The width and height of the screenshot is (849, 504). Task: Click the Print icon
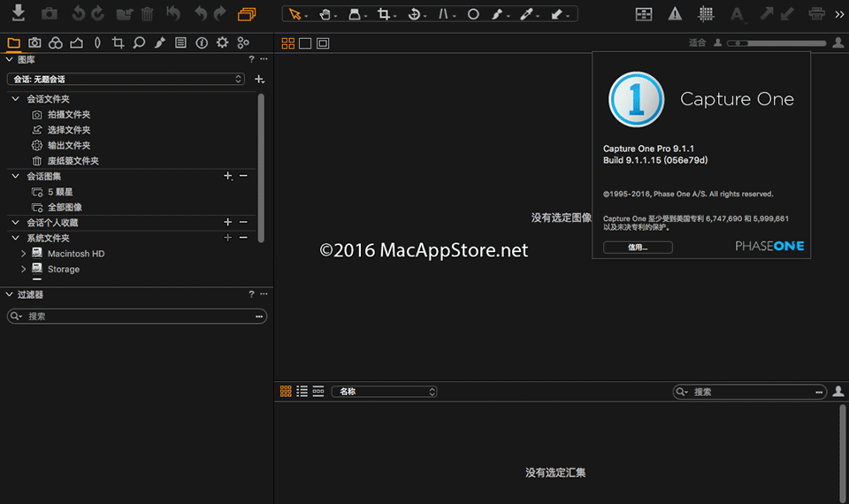click(817, 14)
